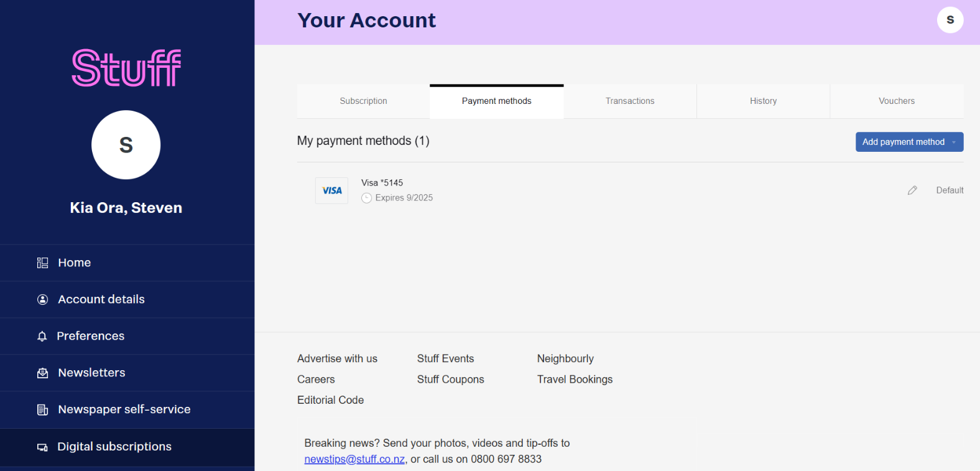Open Account details person icon
Screen dimensions: 980x471
tap(42, 300)
